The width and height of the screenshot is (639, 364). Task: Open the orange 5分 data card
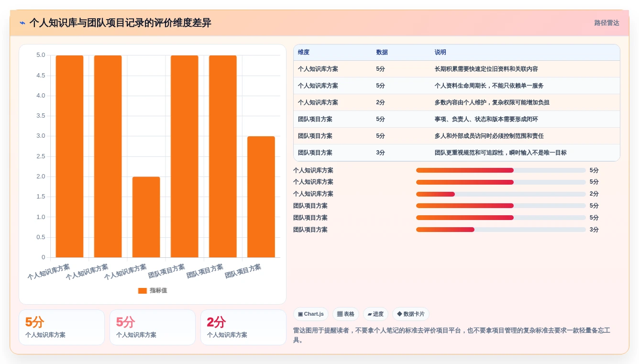pyautogui.click(x=62, y=327)
